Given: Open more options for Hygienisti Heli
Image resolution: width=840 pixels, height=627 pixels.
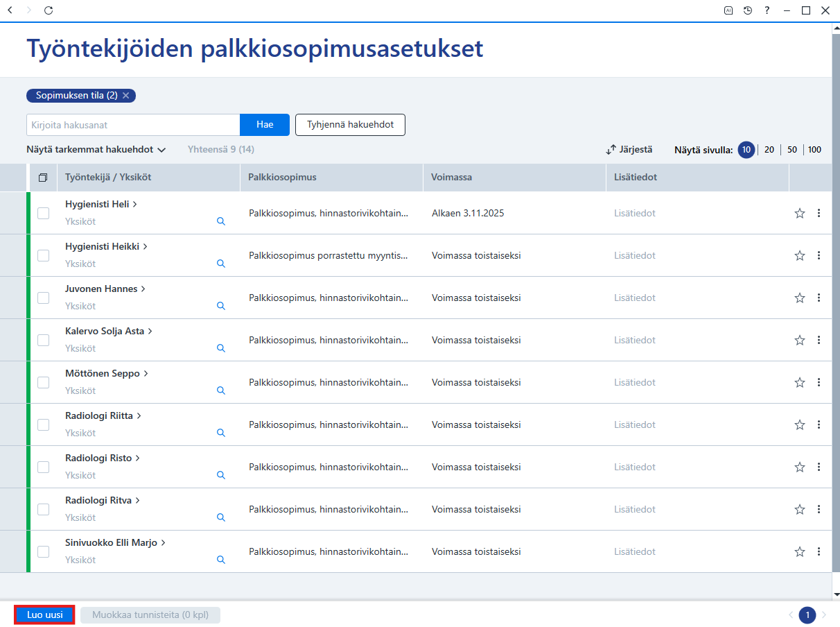Looking at the screenshot, I should point(819,213).
